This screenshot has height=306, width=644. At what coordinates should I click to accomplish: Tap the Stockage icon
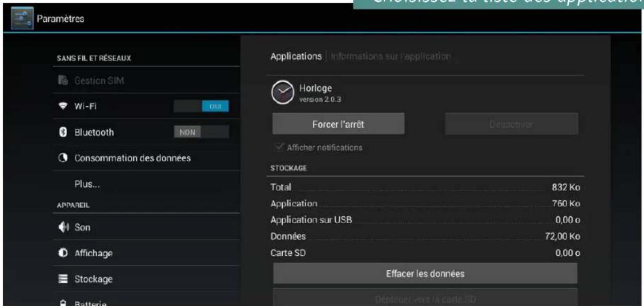(x=62, y=279)
